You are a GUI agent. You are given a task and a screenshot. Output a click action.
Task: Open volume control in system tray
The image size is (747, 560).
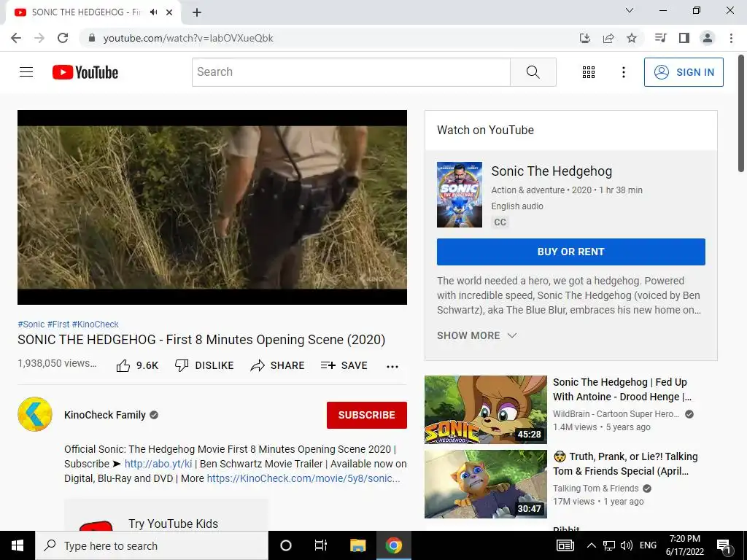point(627,545)
